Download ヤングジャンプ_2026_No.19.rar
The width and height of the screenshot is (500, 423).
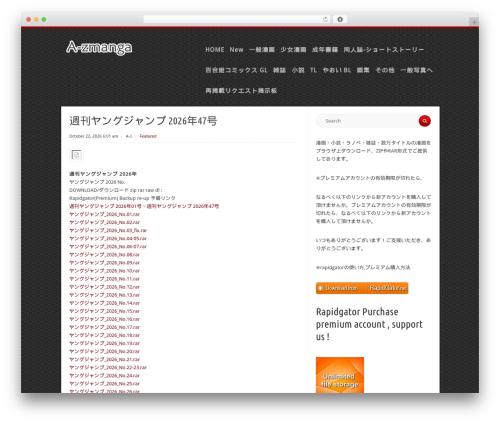pos(104,343)
